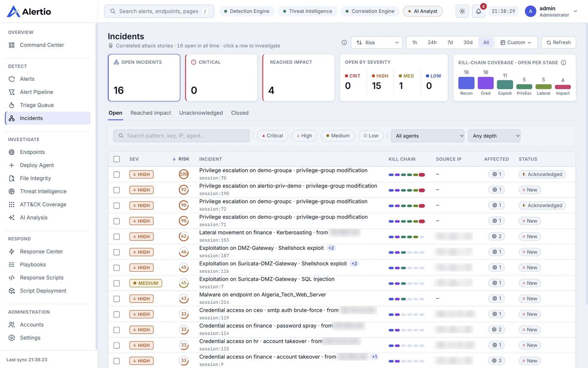This screenshot has width=588, height=368.
Task: Expand the +2 tags on DMZ-Gateway Shellshock row
Action: pyautogui.click(x=331, y=248)
